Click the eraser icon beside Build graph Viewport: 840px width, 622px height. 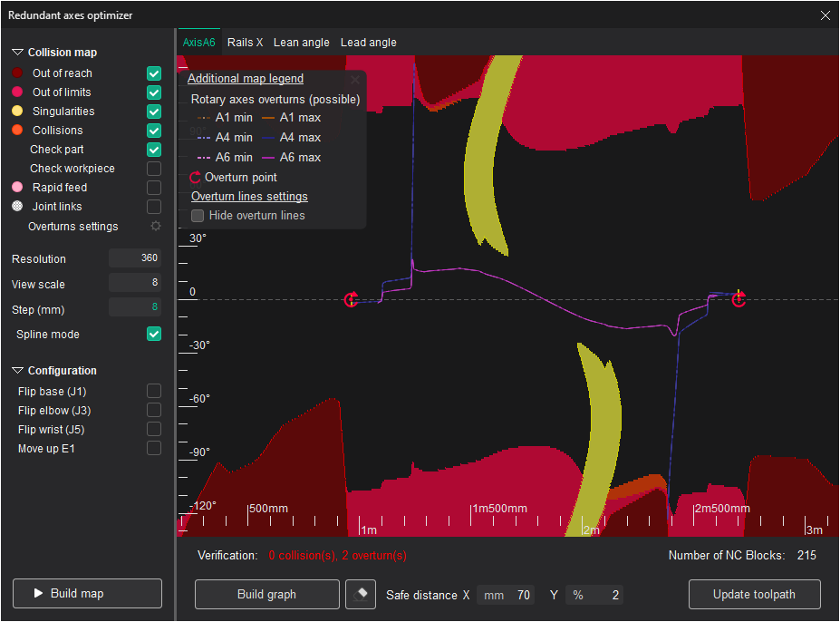[360, 595]
